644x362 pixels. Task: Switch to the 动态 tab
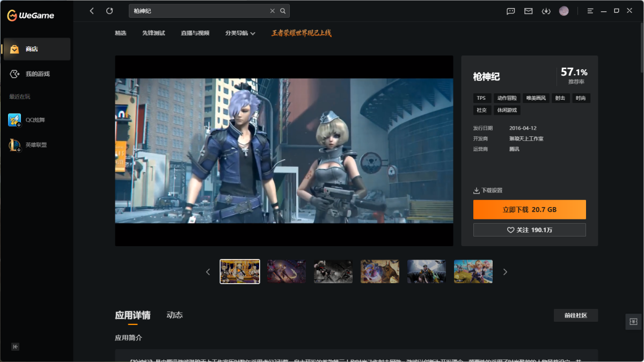pyautogui.click(x=174, y=315)
